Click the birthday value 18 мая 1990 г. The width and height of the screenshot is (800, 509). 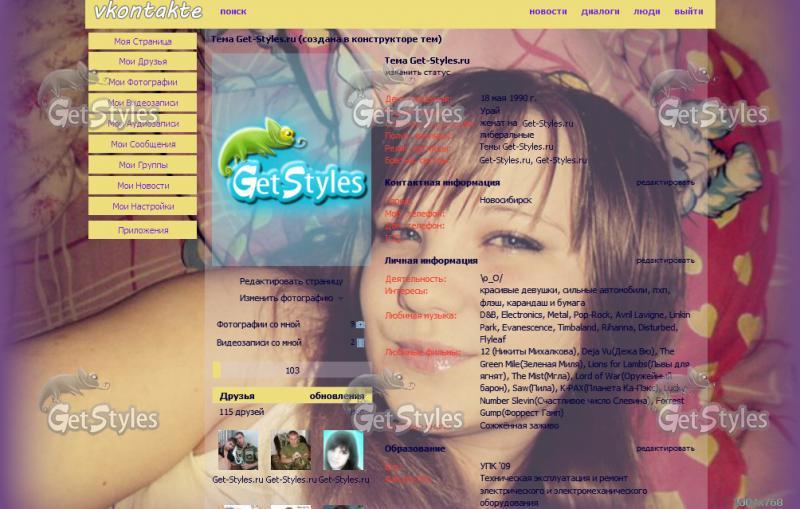click(x=508, y=98)
